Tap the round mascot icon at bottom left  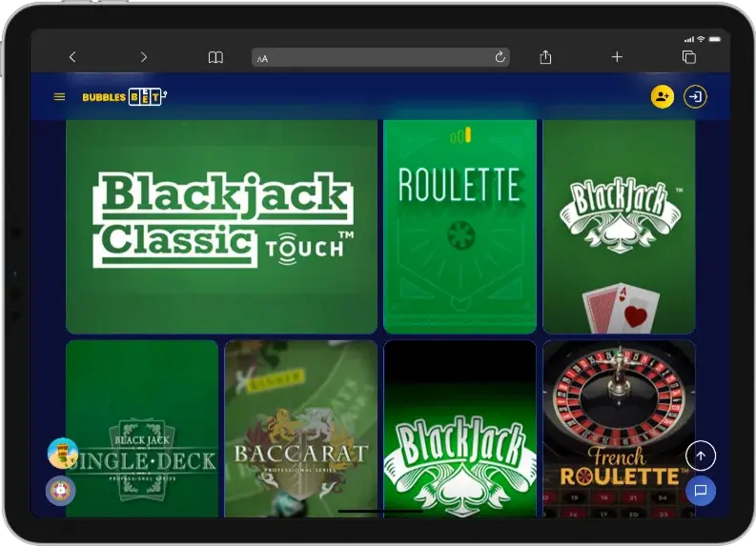tap(61, 490)
